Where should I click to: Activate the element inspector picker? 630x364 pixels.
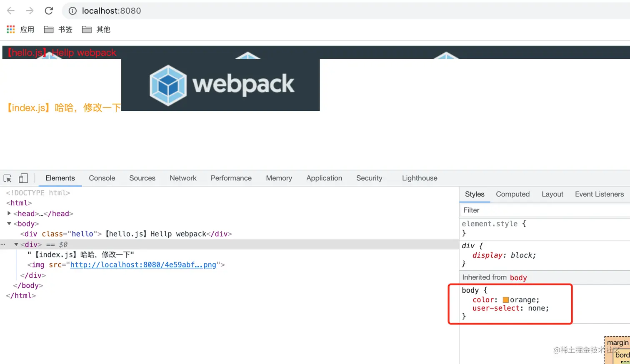[x=7, y=178]
